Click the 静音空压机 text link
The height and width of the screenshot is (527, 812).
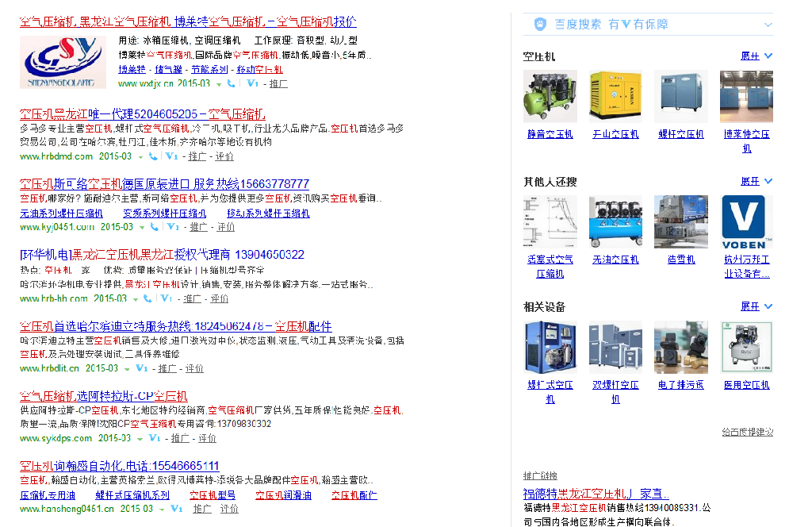(x=550, y=134)
